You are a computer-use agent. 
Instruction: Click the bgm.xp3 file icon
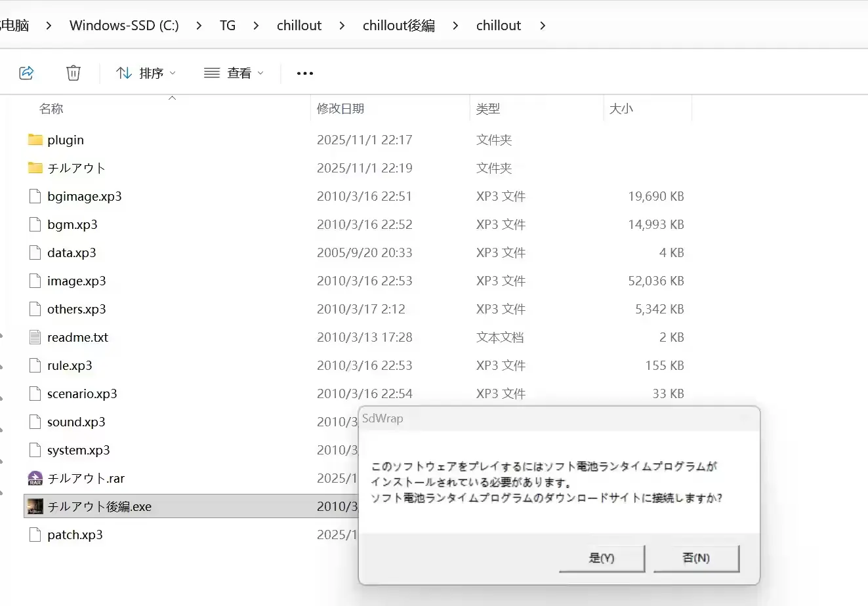click(x=35, y=224)
